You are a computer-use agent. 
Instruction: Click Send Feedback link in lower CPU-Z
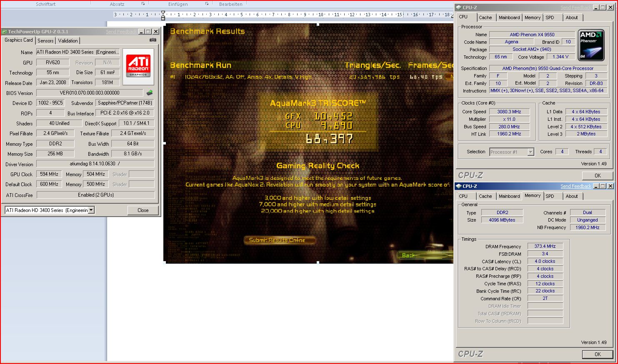(576, 186)
